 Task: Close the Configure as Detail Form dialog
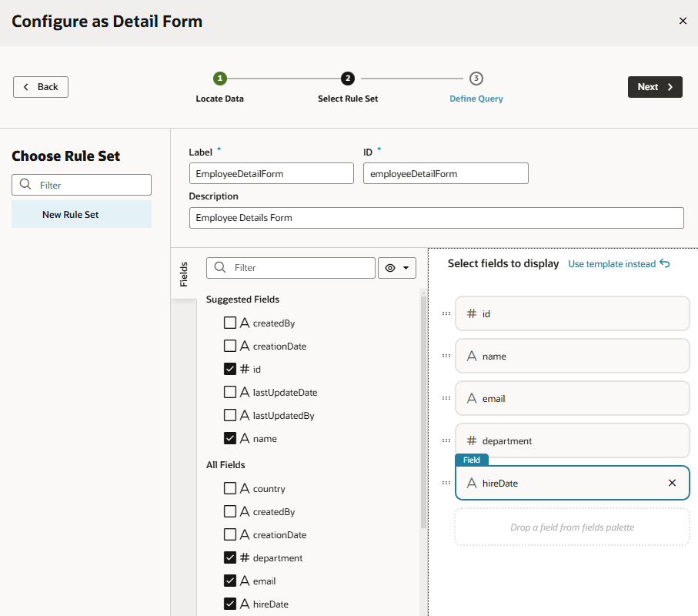pyautogui.click(x=683, y=21)
